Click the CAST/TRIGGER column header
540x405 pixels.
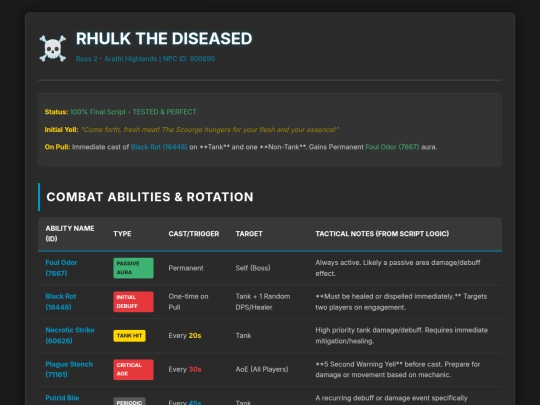pos(194,234)
